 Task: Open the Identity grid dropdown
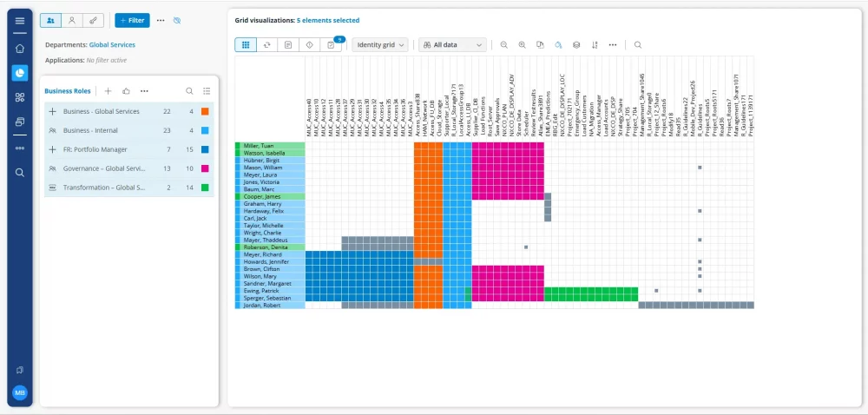click(x=380, y=44)
